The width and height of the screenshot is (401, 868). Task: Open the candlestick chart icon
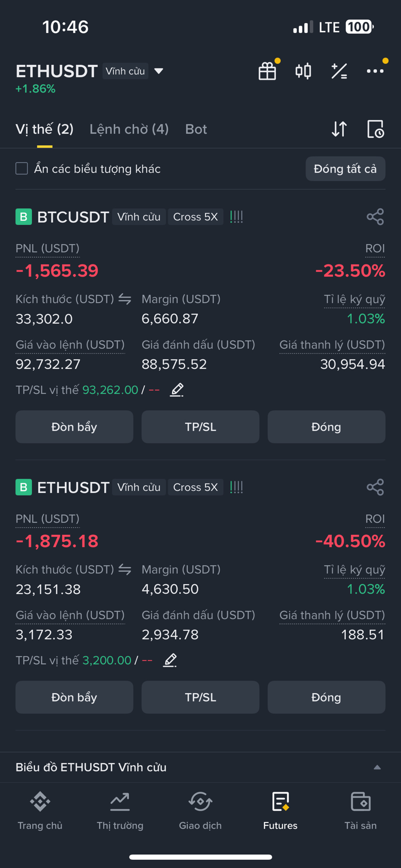pyautogui.click(x=303, y=71)
